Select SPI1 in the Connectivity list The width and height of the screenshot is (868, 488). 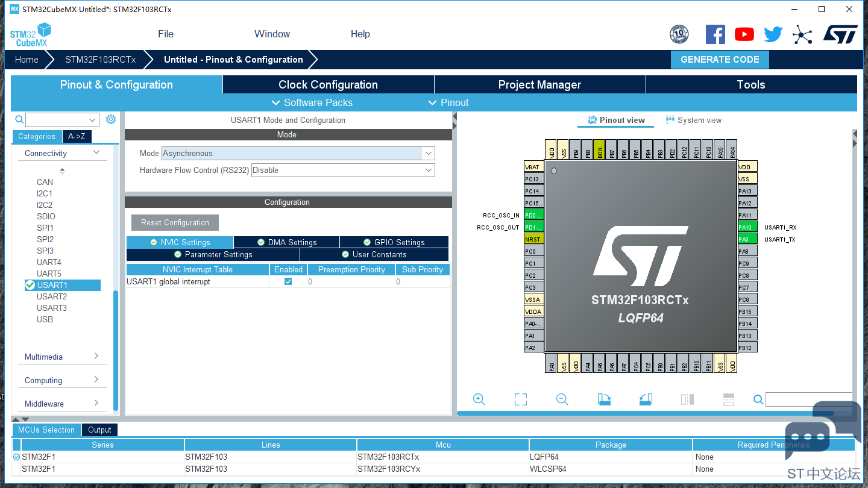(x=45, y=228)
